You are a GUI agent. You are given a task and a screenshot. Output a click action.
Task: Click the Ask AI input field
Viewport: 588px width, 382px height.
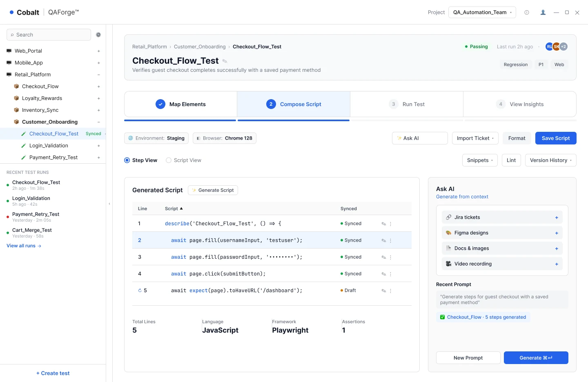click(420, 138)
